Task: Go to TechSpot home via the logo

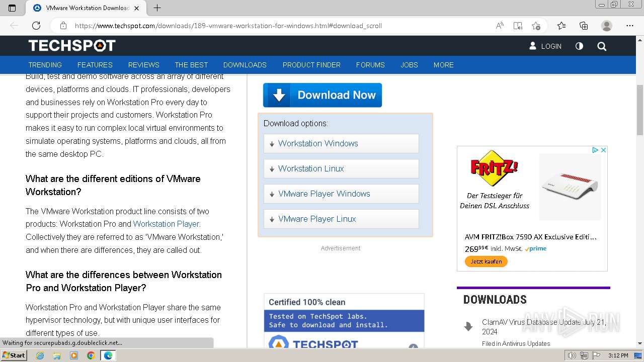Action: pos(72,46)
